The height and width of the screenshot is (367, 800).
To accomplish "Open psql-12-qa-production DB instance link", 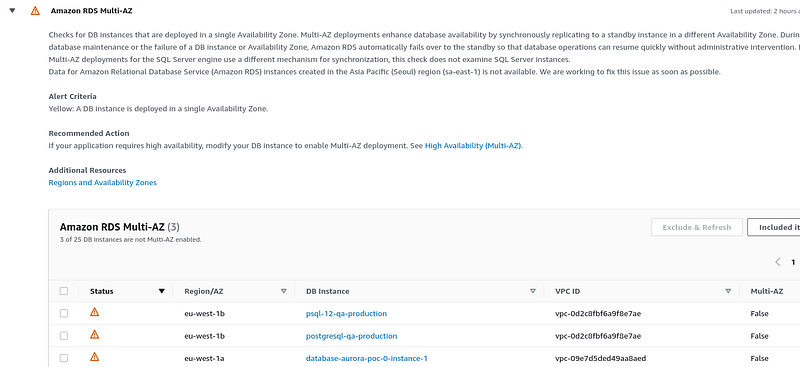I will [x=346, y=313].
